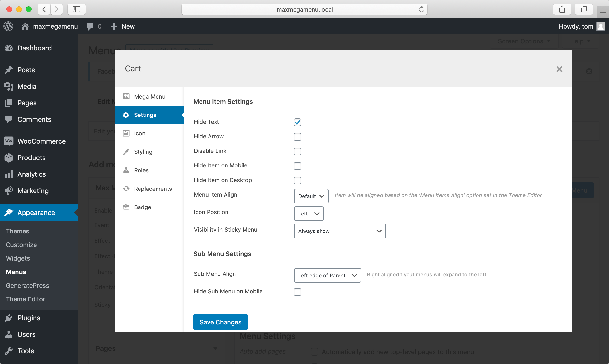Click the home icon next to maxmegamenu
Viewport: 609px width, 364px height.
(25, 26)
